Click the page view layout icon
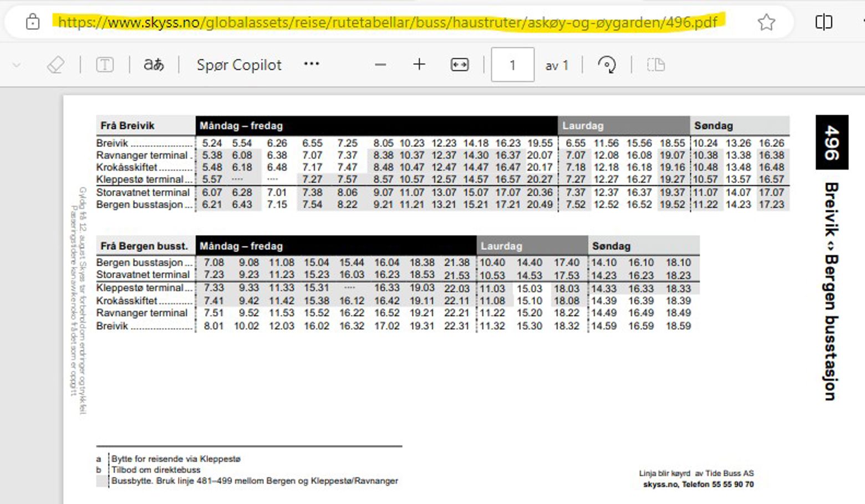 click(656, 65)
